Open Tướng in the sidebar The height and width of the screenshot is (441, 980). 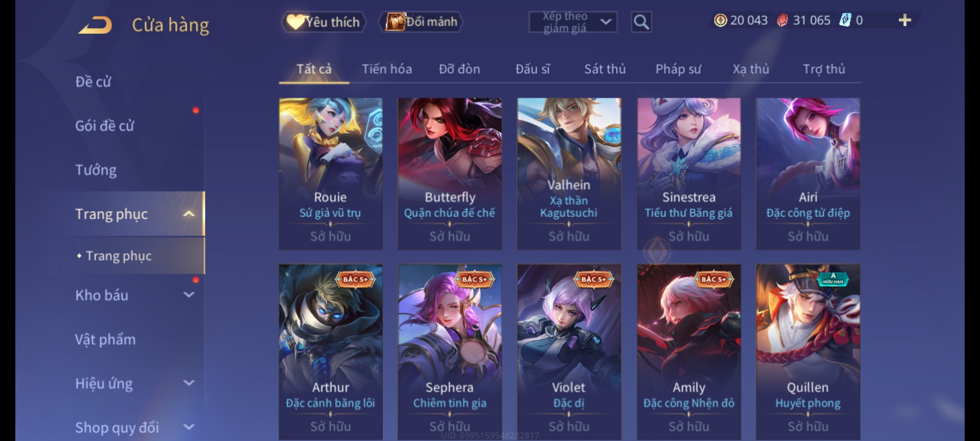pyautogui.click(x=96, y=170)
